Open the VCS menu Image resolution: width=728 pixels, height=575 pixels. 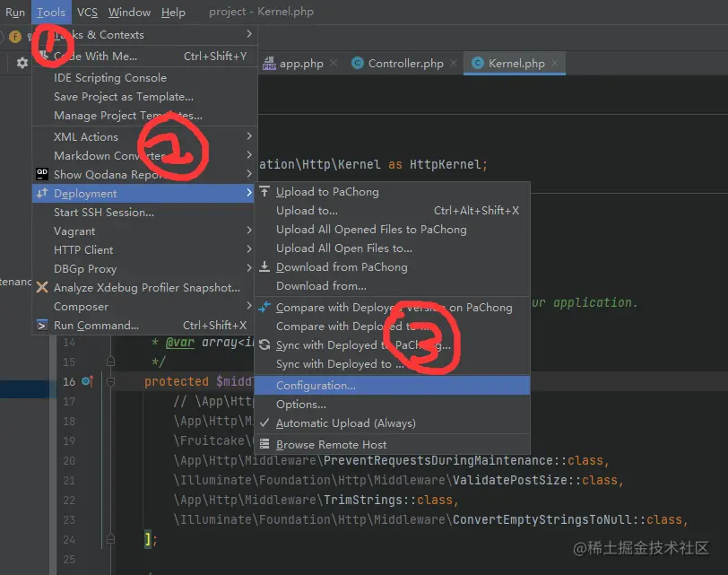[x=87, y=12]
